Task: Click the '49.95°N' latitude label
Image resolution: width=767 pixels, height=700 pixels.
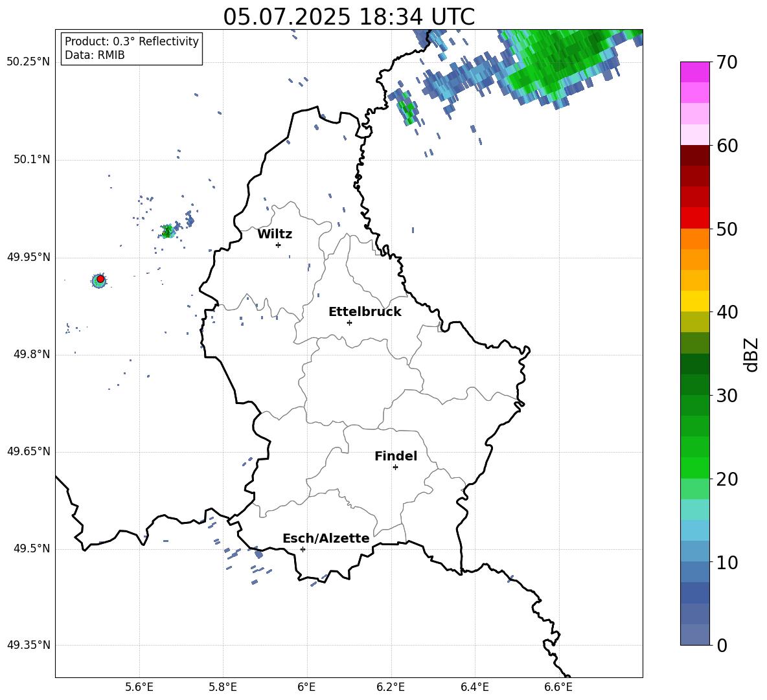Action: tap(29, 257)
